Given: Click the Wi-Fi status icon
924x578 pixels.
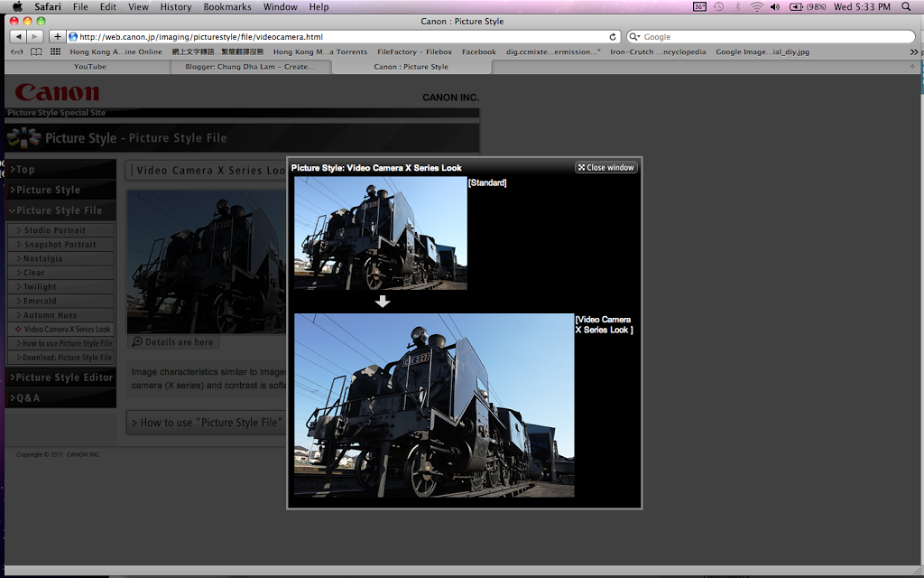Looking at the screenshot, I should click(x=755, y=6).
